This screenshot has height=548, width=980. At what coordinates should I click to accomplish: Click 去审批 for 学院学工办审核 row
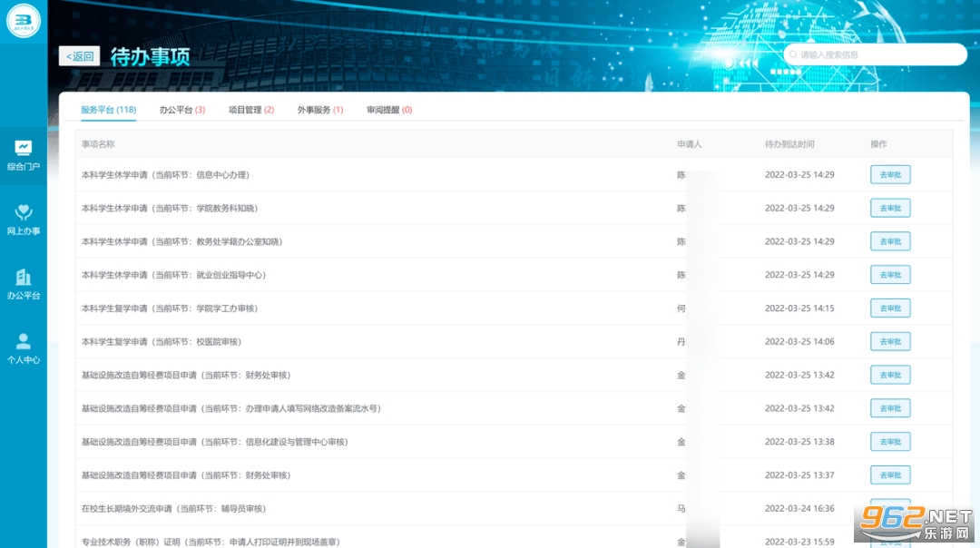pos(889,308)
